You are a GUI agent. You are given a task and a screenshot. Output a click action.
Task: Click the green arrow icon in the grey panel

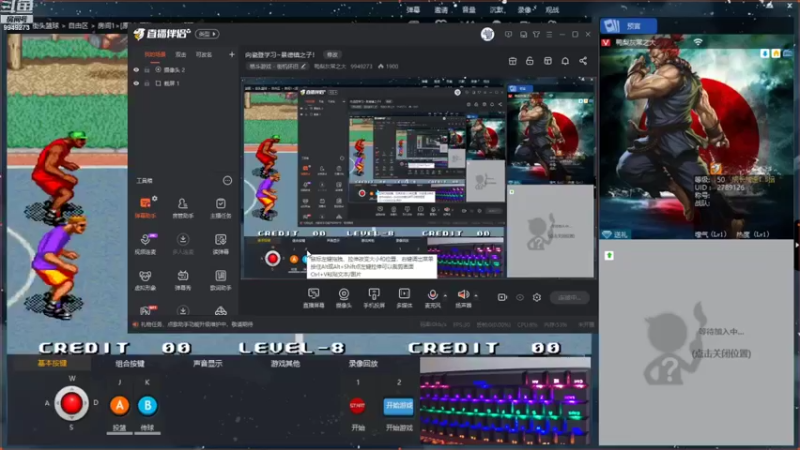[609, 255]
